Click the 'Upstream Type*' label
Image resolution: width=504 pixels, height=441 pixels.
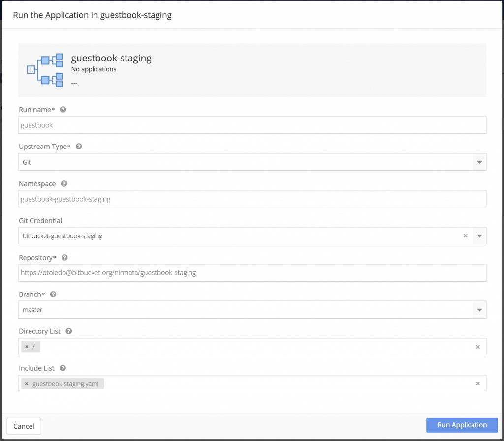pyautogui.click(x=45, y=147)
